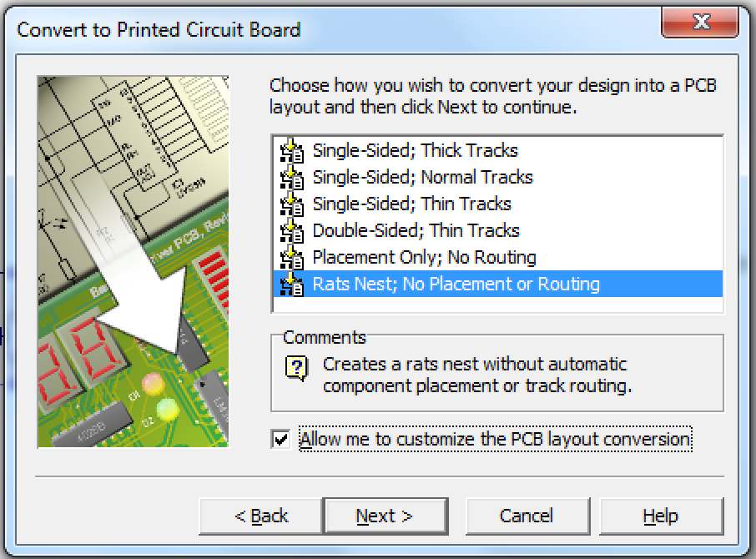Uncheck the customize PCB layout conversion checkbox

(x=280, y=439)
